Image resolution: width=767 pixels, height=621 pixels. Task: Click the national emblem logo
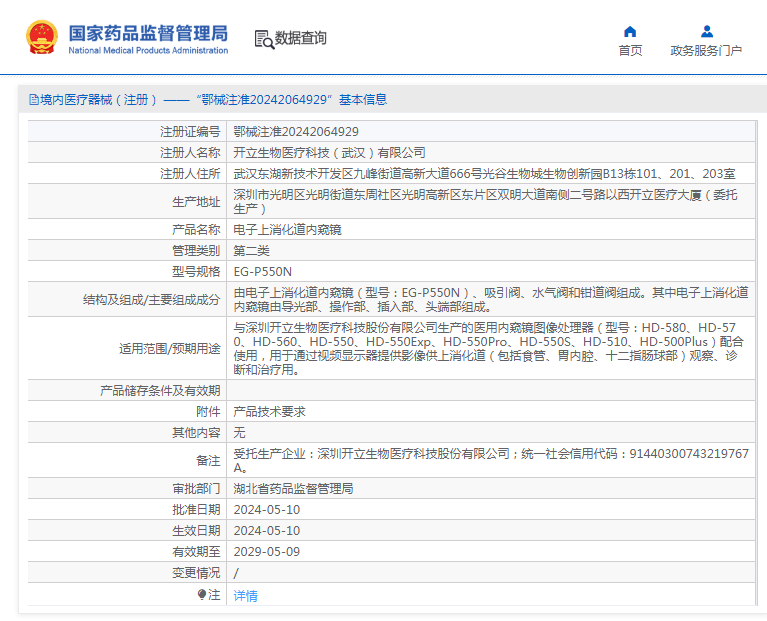coord(42,37)
